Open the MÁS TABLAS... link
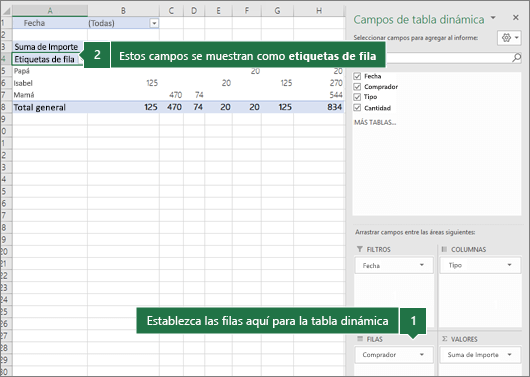Image resolution: width=530 pixels, height=377 pixels. tap(375, 122)
